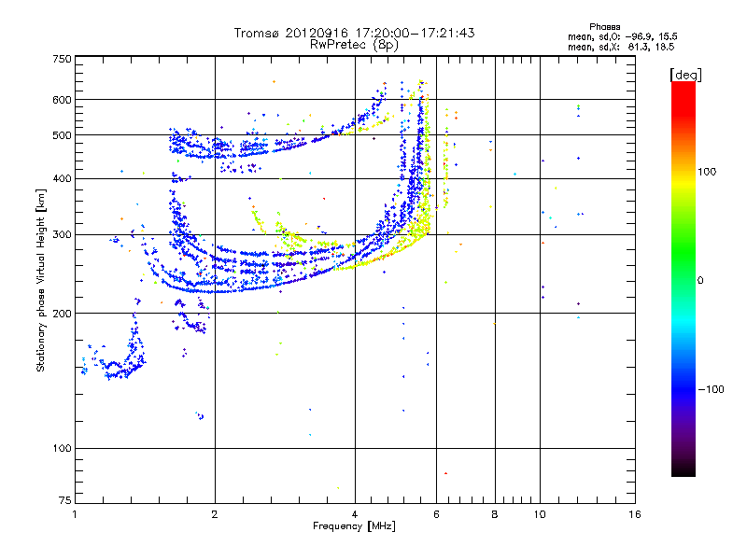Image resolution: width=747 pixels, height=560 pixels.
Task: Click the y-axis tick label '200'
Action: [63, 314]
